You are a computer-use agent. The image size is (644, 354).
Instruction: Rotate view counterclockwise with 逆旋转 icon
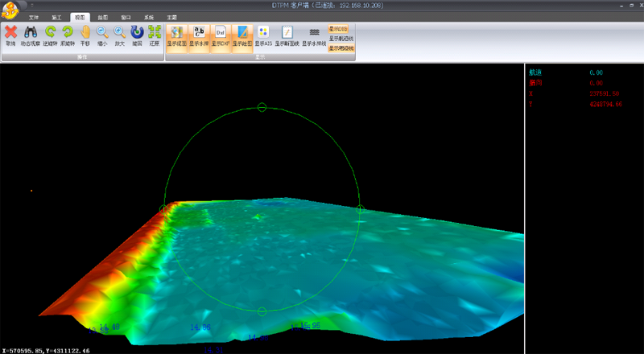point(50,35)
